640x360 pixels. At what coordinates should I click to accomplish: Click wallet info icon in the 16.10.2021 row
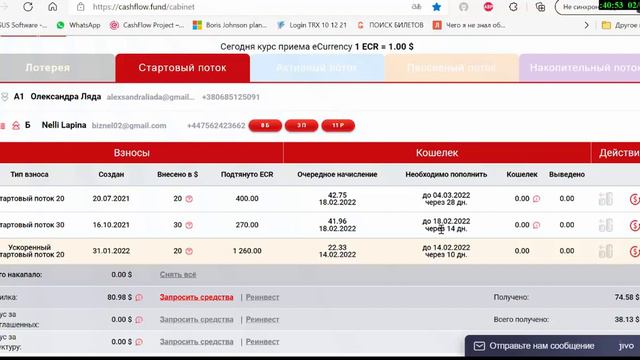coord(536,225)
